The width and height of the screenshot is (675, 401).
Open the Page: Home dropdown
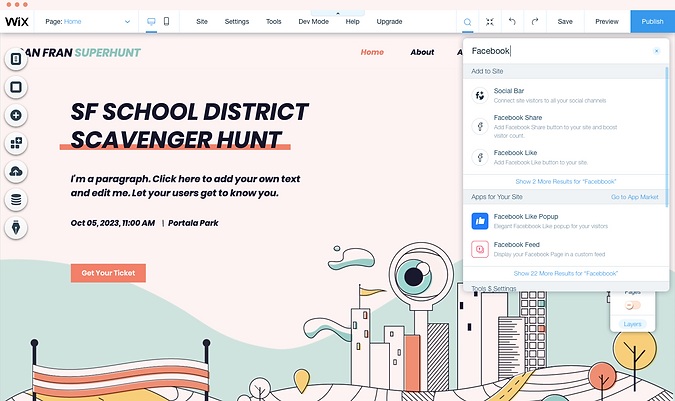88,22
